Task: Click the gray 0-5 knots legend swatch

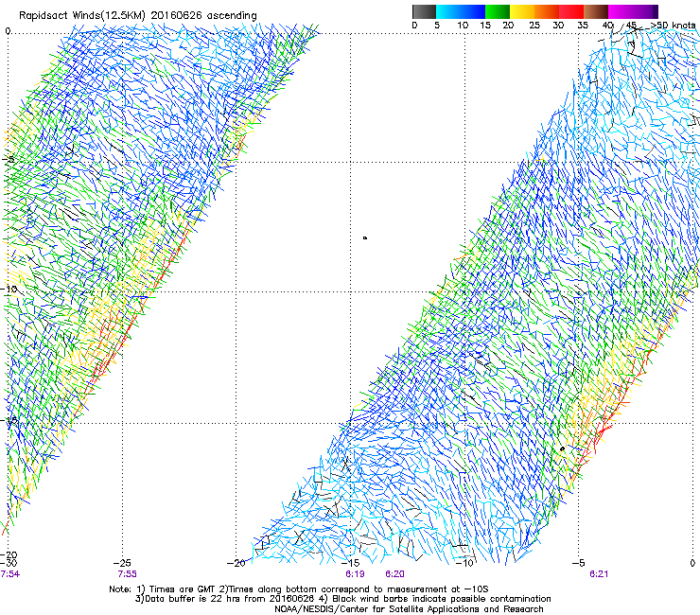Action: coord(425,11)
